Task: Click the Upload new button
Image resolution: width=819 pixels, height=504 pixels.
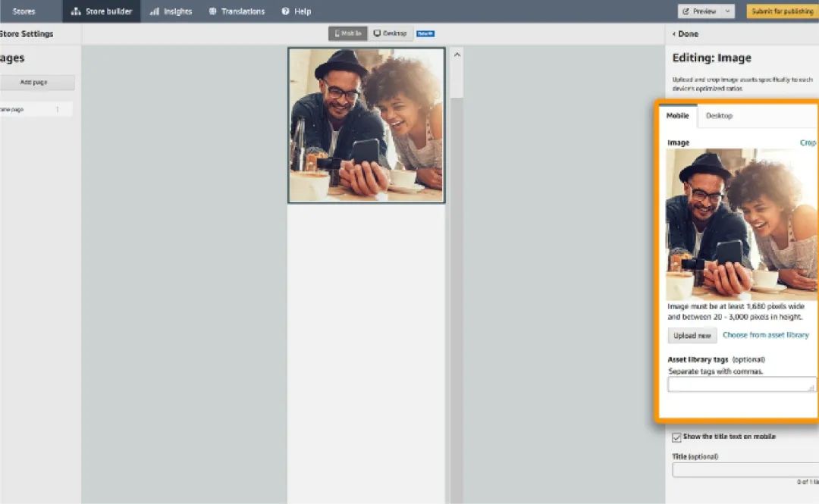Action: 692,336
